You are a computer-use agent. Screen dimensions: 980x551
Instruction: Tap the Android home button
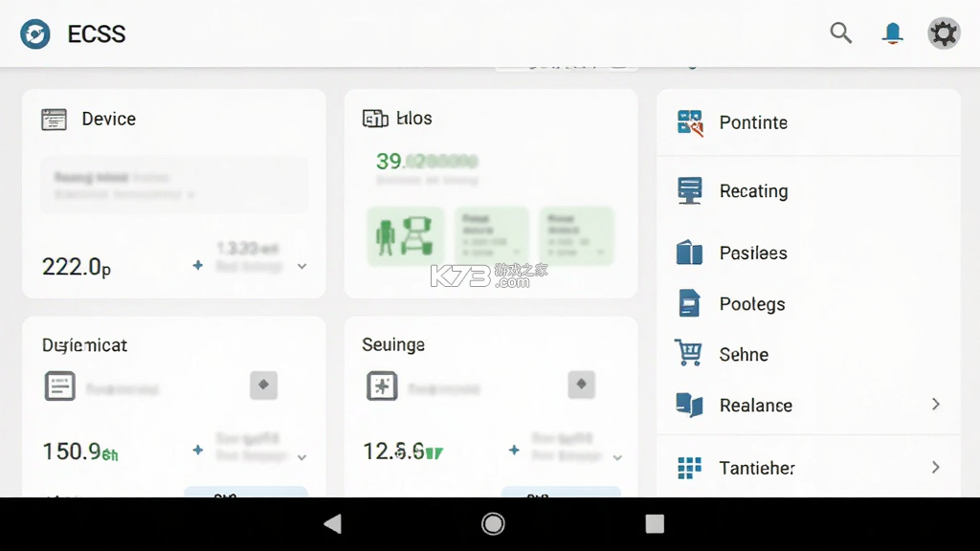493,523
